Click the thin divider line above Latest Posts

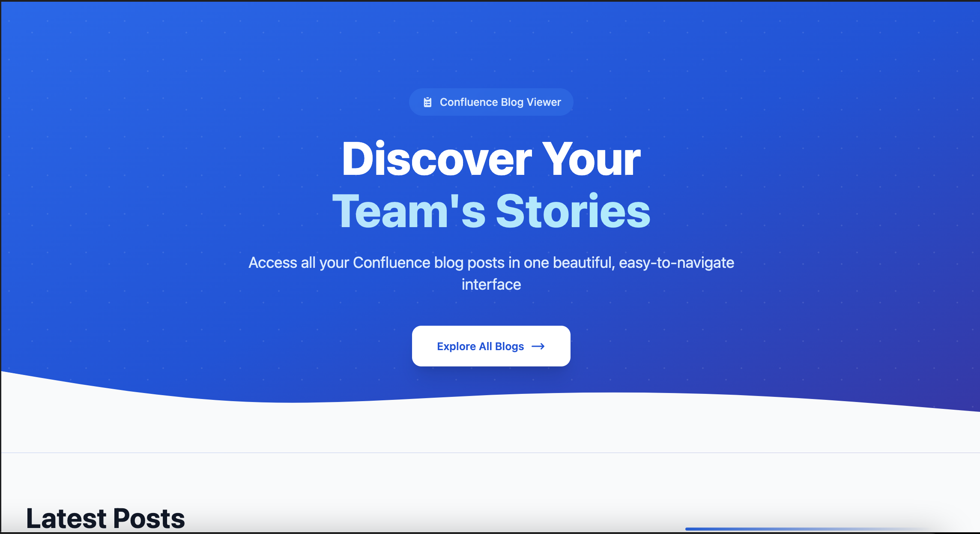point(490,453)
